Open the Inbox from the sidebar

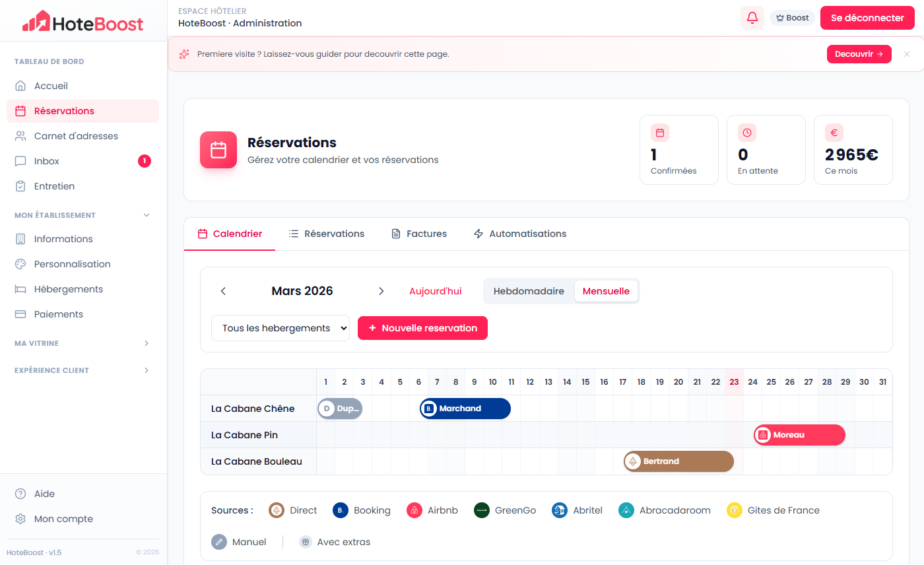click(x=46, y=161)
